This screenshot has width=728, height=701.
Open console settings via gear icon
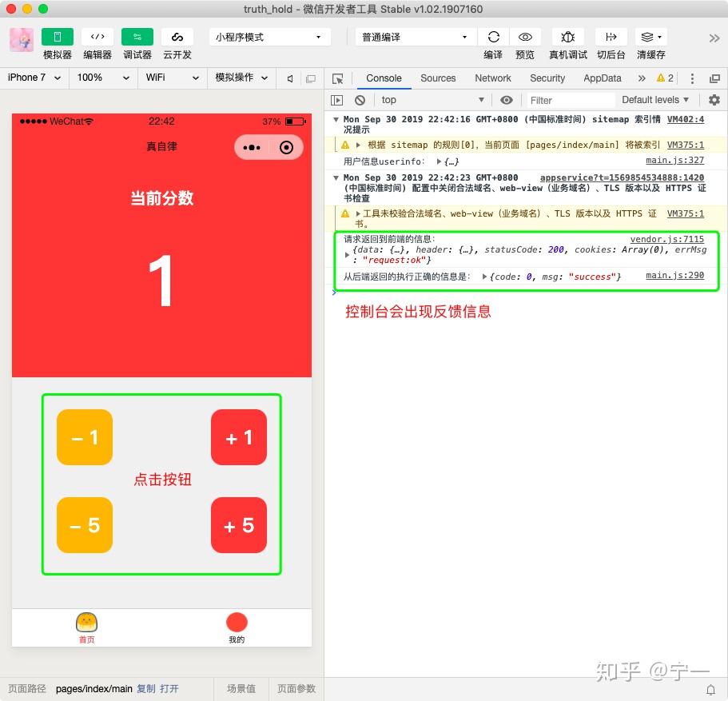click(x=714, y=99)
